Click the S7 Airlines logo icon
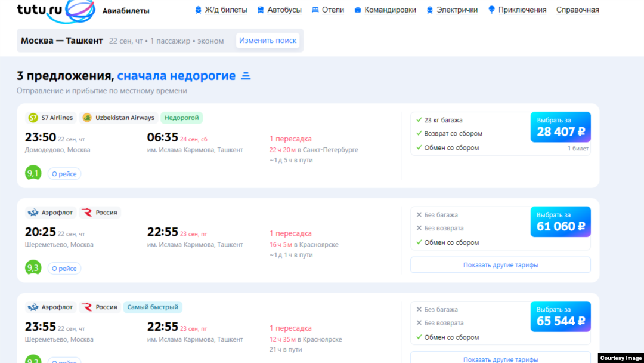 pyautogui.click(x=33, y=118)
